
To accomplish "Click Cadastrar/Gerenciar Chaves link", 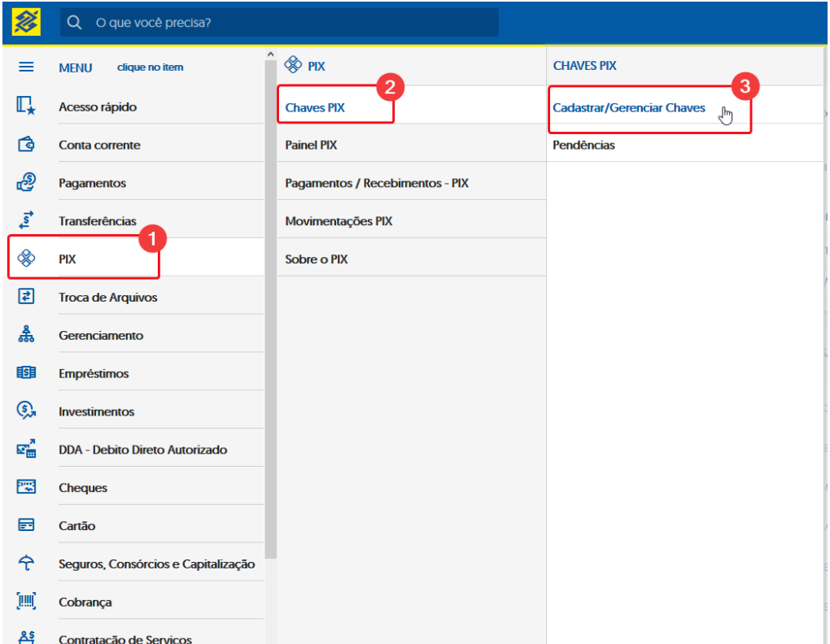I will tap(629, 108).
